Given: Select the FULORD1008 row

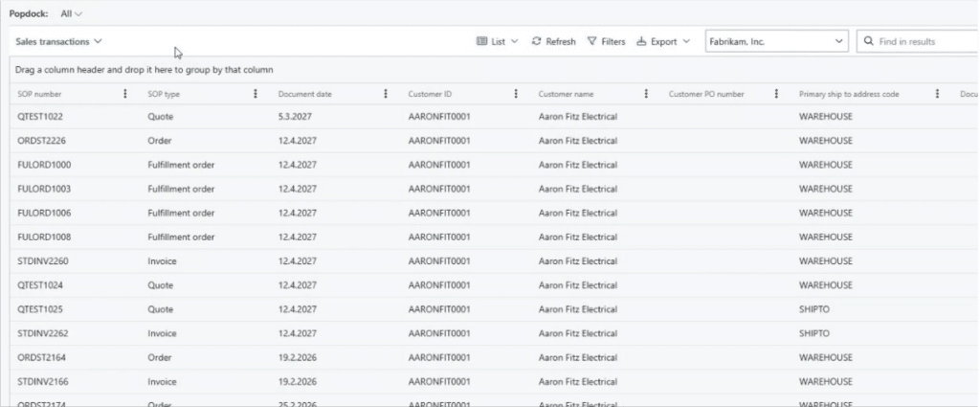Looking at the screenshot, I should pyautogui.click(x=494, y=237).
